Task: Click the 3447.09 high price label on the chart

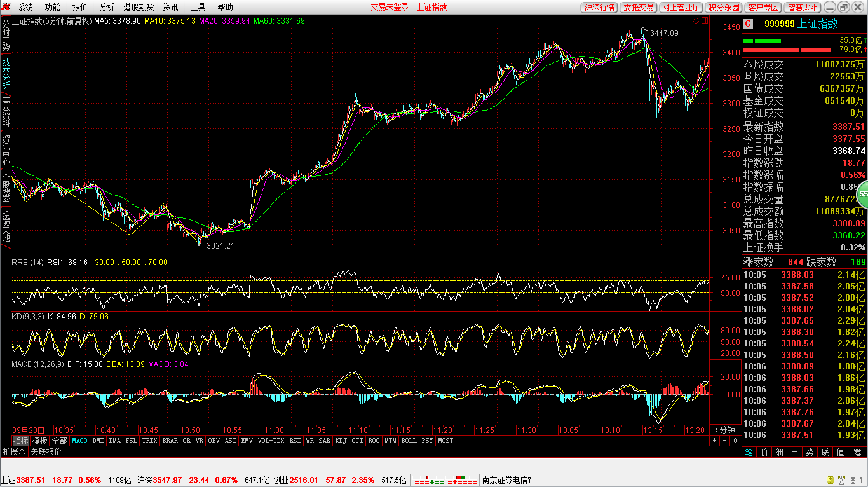Action: point(664,32)
